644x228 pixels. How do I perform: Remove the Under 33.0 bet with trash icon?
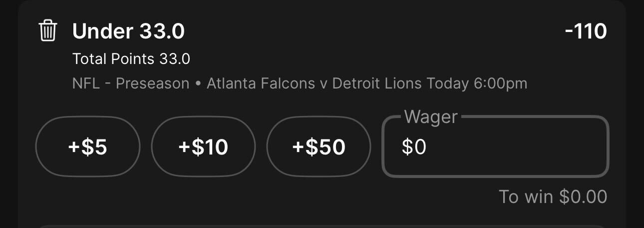[48, 31]
